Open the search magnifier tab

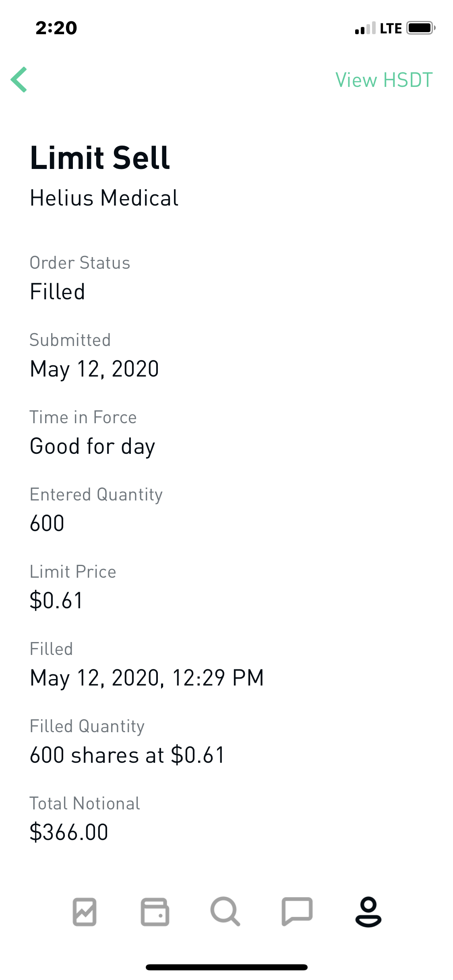[x=225, y=912]
